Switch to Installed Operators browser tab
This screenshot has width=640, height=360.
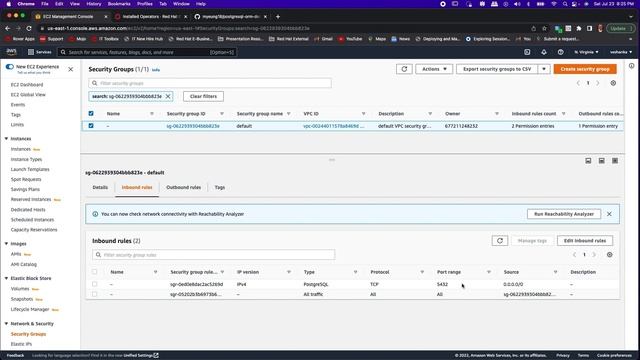click(x=151, y=17)
